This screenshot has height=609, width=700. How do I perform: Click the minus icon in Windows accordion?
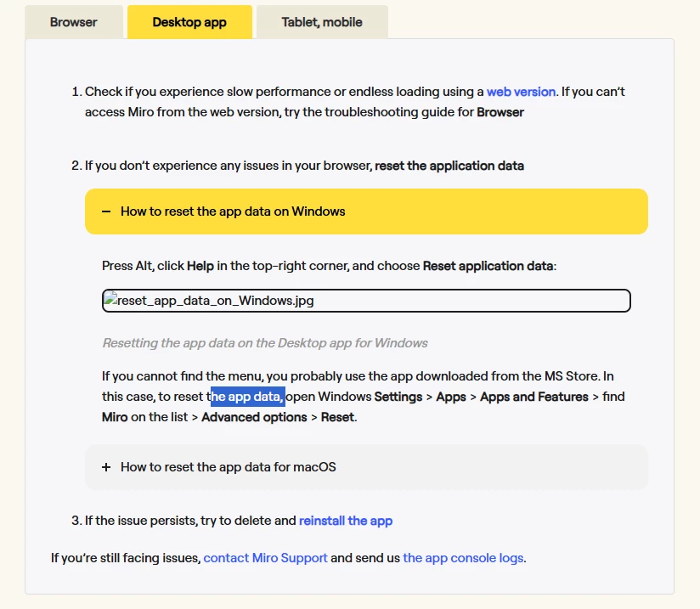tap(106, 211)
